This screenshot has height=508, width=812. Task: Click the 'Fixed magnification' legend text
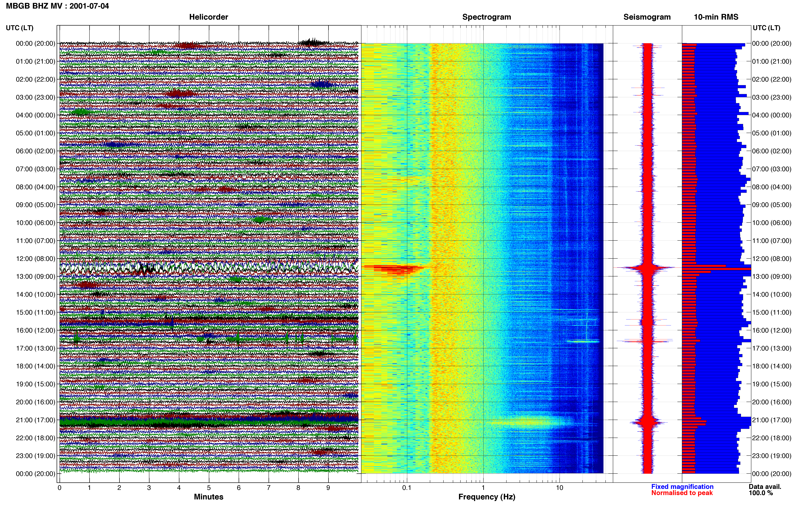point(682,486)
